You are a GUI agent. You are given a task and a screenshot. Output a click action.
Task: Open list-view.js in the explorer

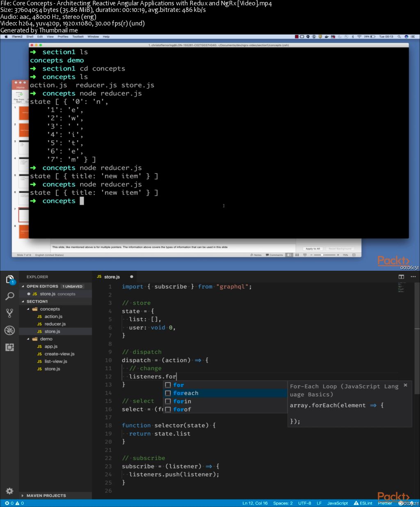point(56,361)
